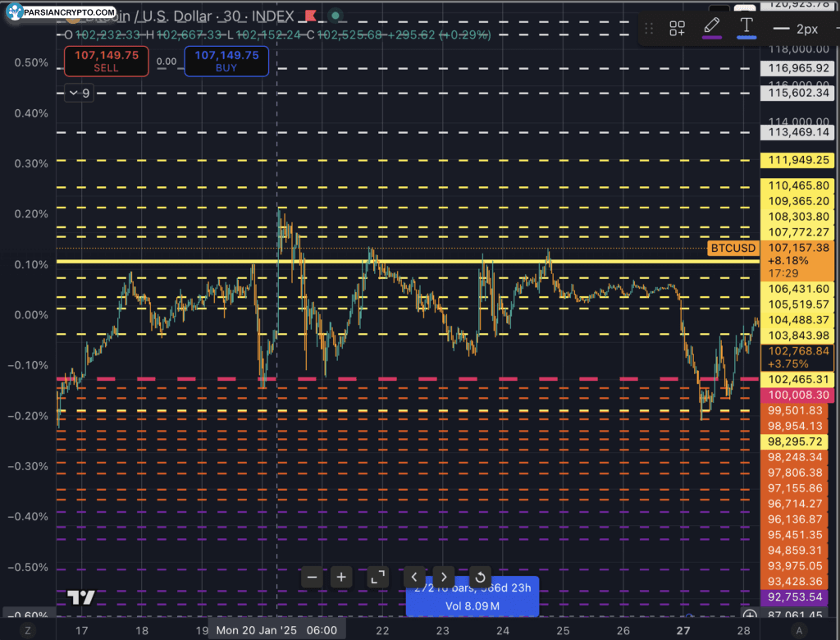Click the 107,772.27 price label
The width and height of the screenshot is (840, 640).
798,232
